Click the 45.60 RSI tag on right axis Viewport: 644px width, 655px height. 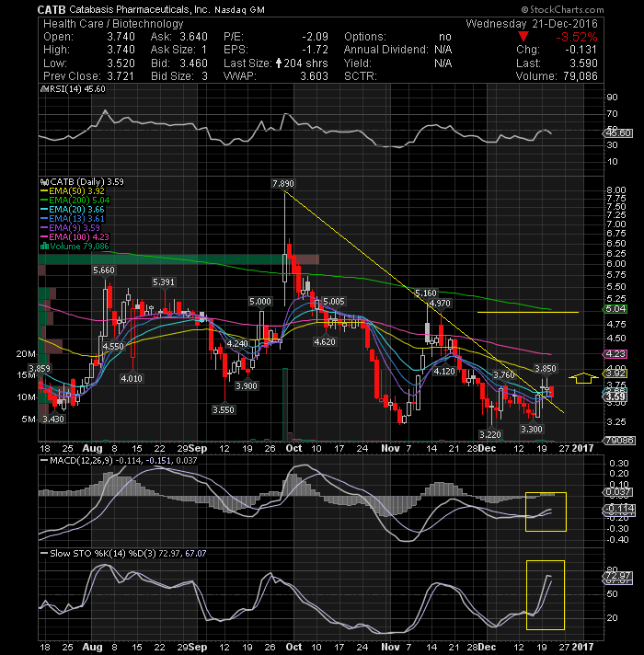[619, 133]
